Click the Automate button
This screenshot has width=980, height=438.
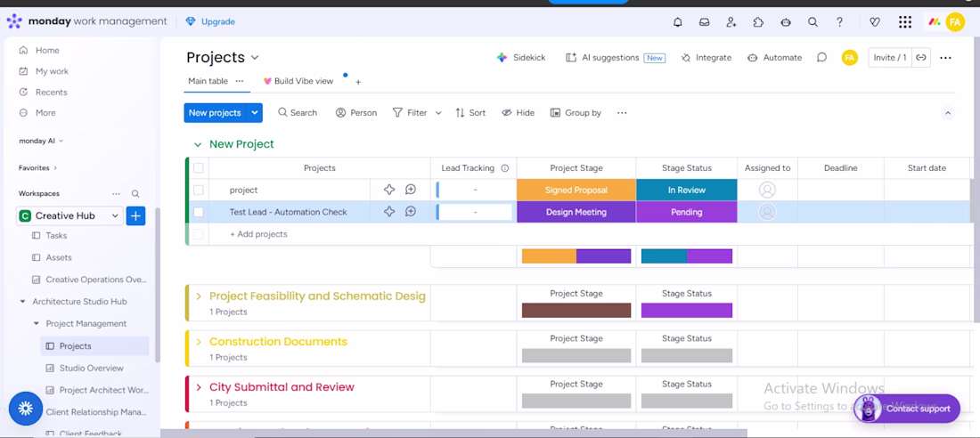tap(774, 58)
